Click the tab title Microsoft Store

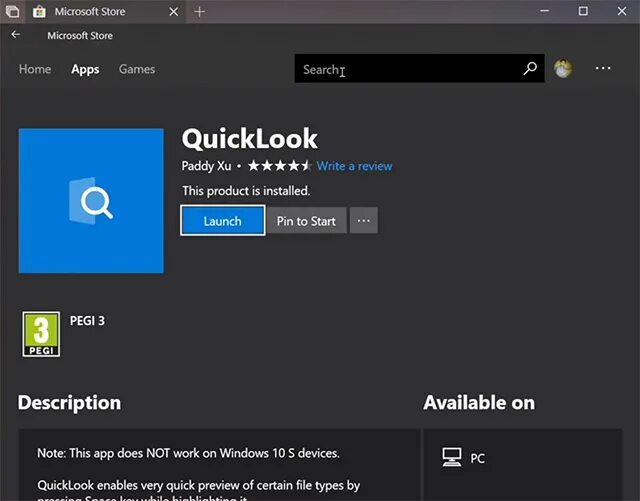90,11
